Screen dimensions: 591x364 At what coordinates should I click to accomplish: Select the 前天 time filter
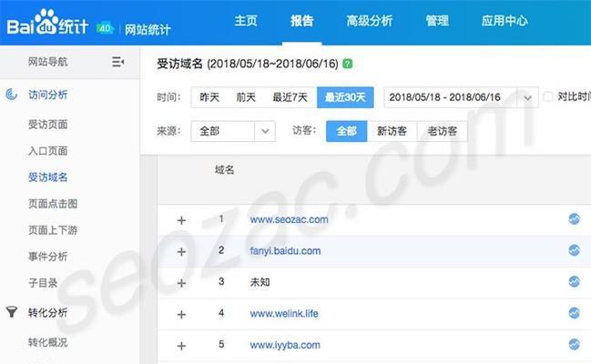coord(246,97)
